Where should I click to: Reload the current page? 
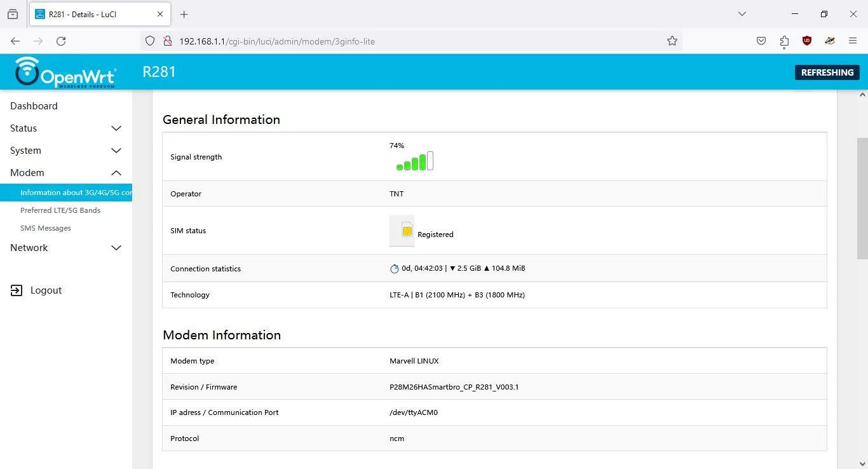coord(61,41)
